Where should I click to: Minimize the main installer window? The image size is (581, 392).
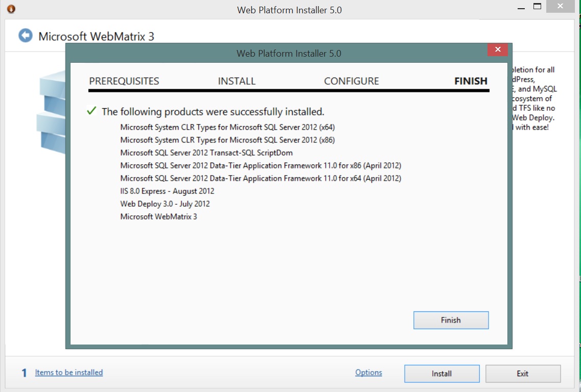[x=521, y=7]
